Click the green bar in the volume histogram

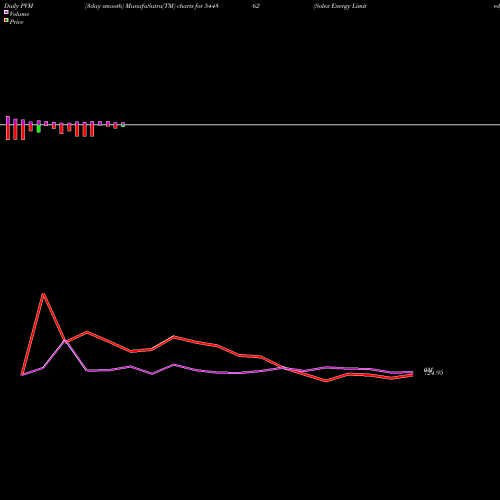(x=39, y=129)
